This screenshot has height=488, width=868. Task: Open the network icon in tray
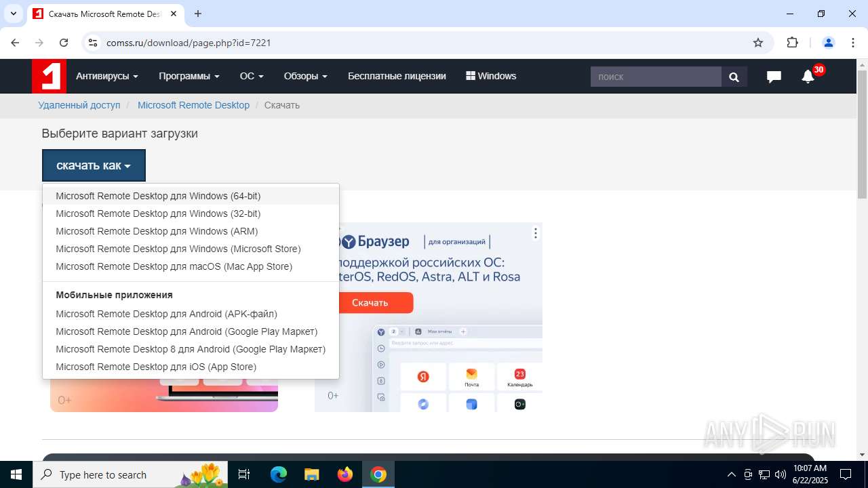pyautogui.click(x=764, y=474)
